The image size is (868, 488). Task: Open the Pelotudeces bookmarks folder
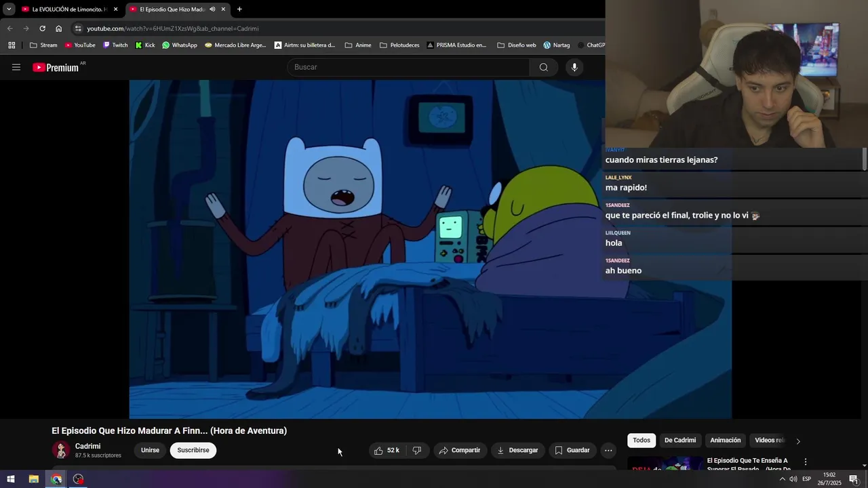click(x=399, y=45)
